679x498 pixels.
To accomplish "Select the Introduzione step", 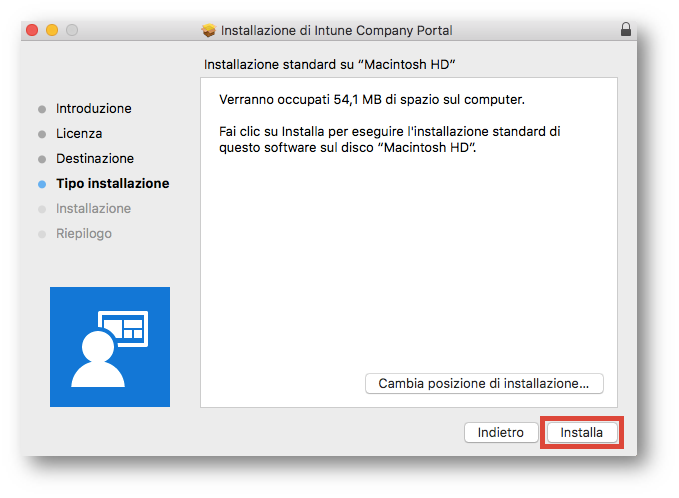I will coord(94,108).
